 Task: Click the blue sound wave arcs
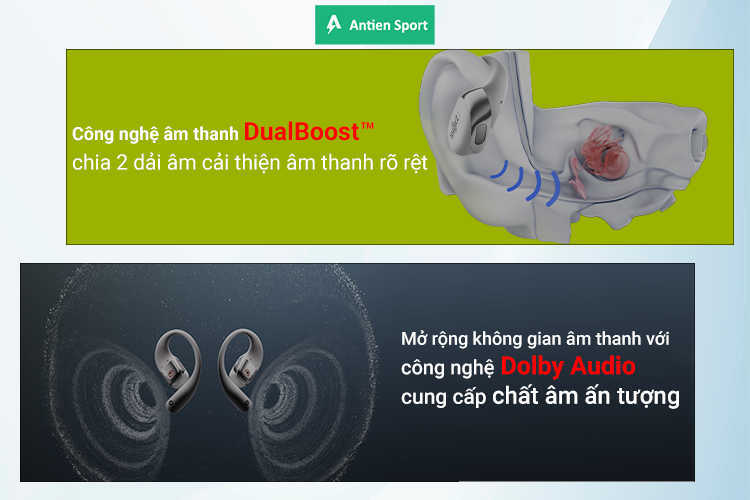point(526,183)
